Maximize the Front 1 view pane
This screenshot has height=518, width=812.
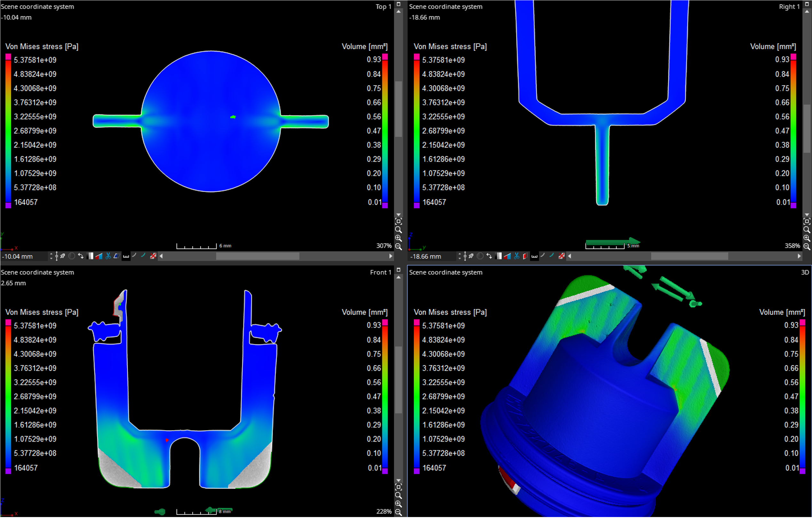coord(399,270)
